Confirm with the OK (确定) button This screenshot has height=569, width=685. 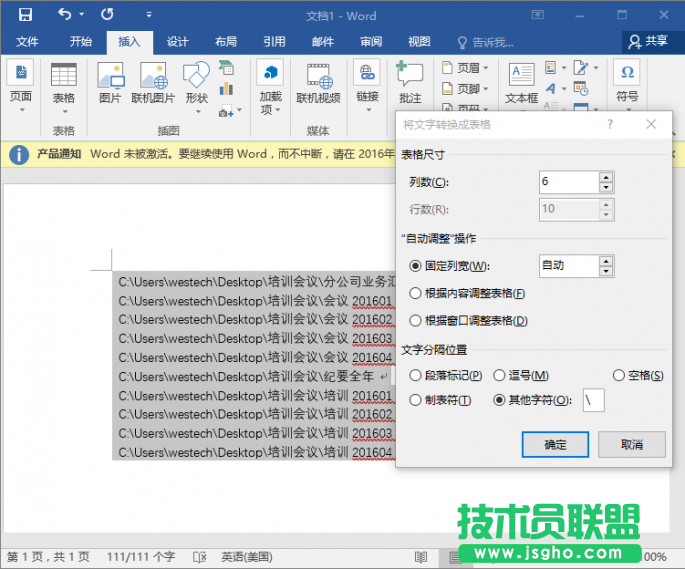tap(555, 444)
